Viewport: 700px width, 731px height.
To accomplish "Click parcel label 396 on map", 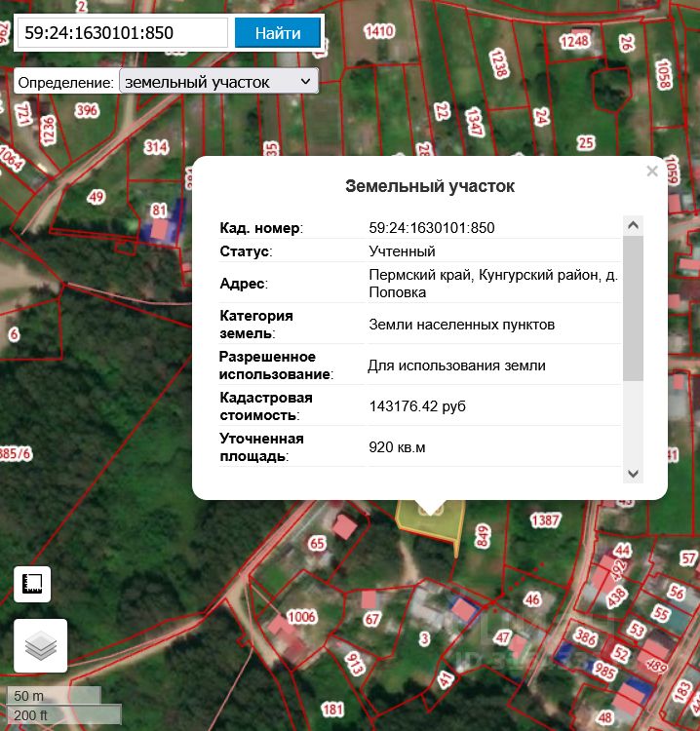I will 87,110.
